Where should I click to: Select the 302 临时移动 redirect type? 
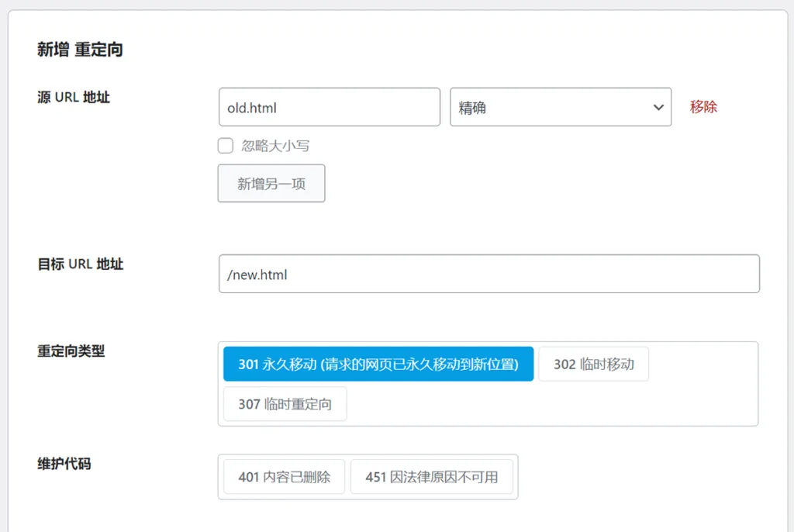coord(593,363)
